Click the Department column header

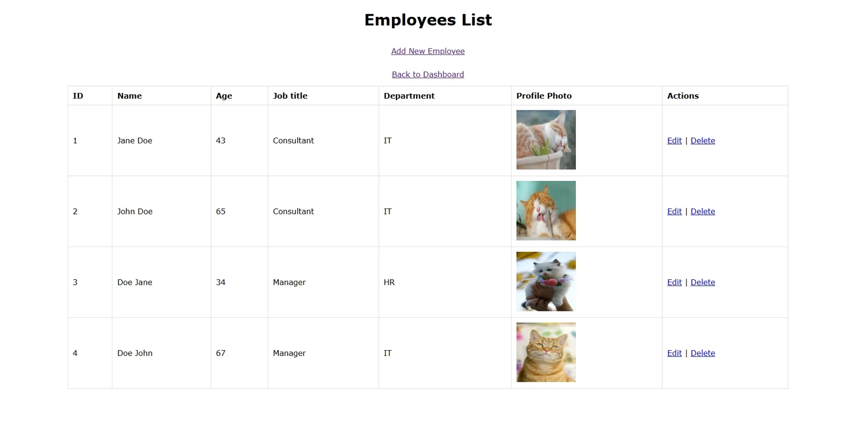pyautogui.click(x=409, y=96)
